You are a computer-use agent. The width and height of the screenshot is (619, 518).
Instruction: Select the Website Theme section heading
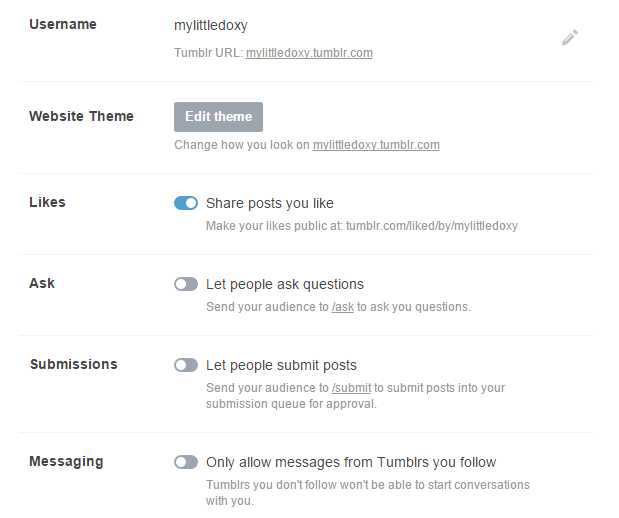pyautogui.click(x=81, y=116)
